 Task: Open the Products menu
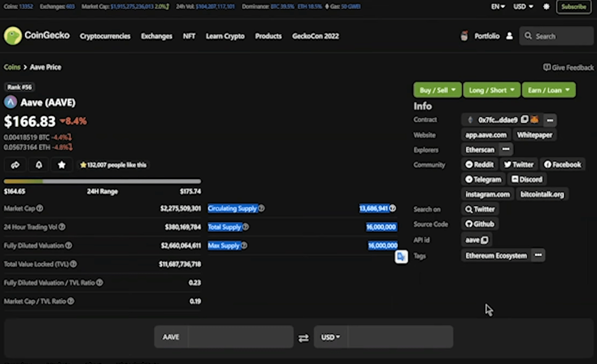pos(268,36)
